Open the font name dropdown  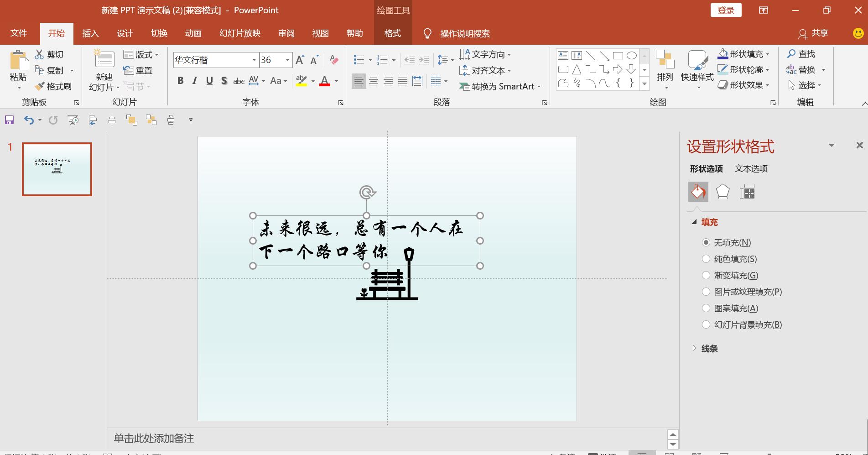(254, 60)
